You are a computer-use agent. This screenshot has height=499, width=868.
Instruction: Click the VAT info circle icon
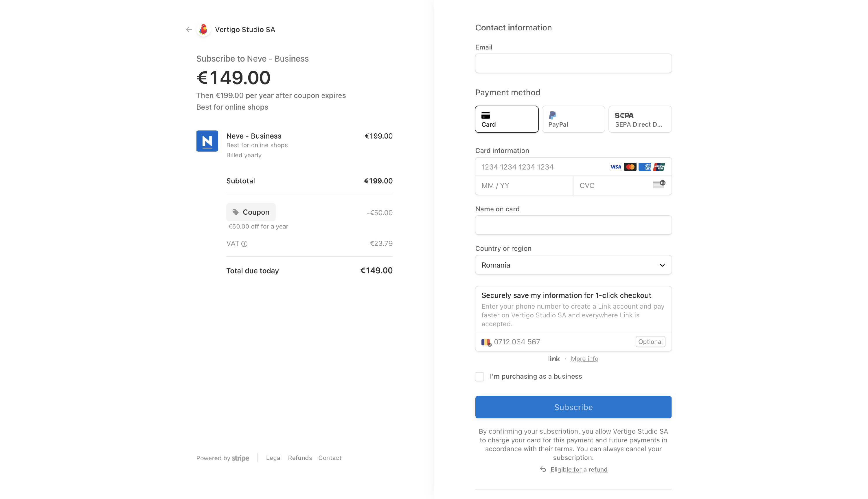(x=244, y=244)
